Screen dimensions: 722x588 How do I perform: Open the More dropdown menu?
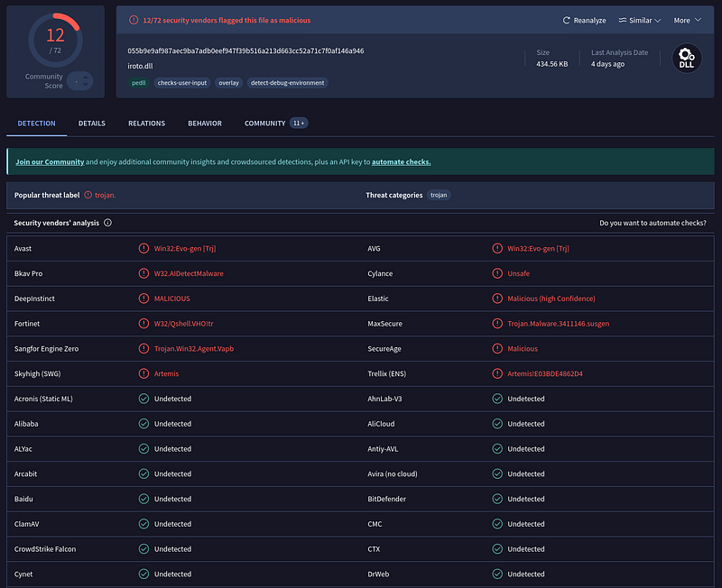point(688,20)
